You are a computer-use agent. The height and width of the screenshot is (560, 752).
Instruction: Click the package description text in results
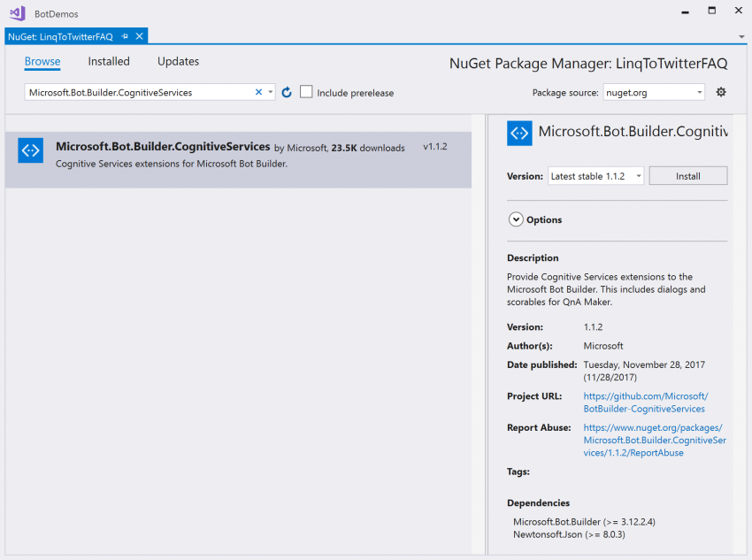(x=172, y=164)
